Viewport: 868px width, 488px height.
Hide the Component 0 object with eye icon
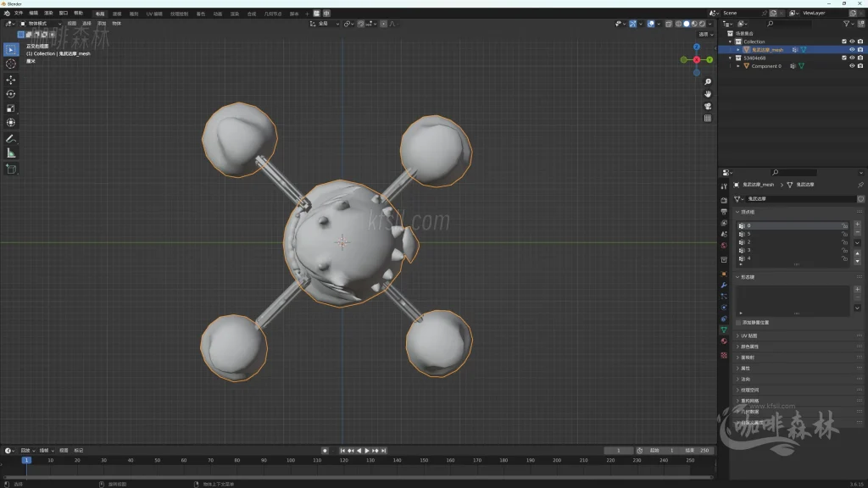tap(851, 66)
